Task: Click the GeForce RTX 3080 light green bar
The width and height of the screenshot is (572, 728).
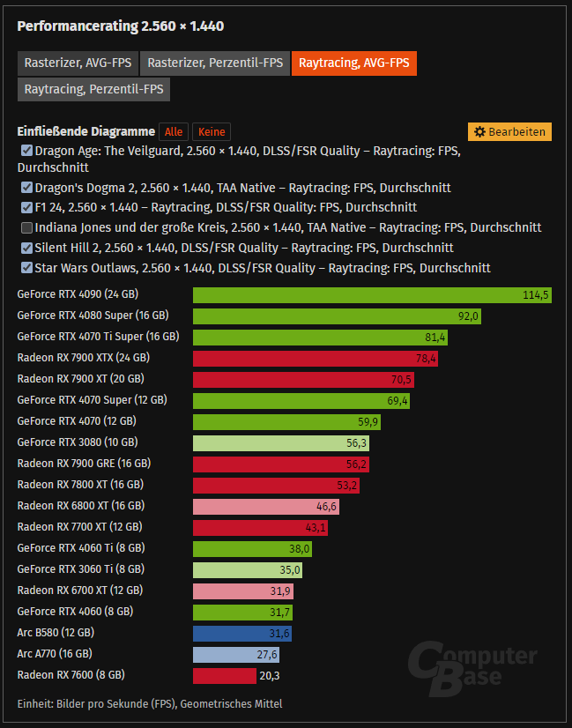Action: click(281, 443)
